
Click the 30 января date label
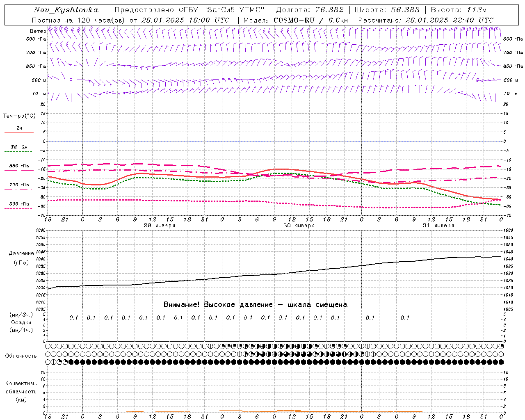tap(299, 226)
